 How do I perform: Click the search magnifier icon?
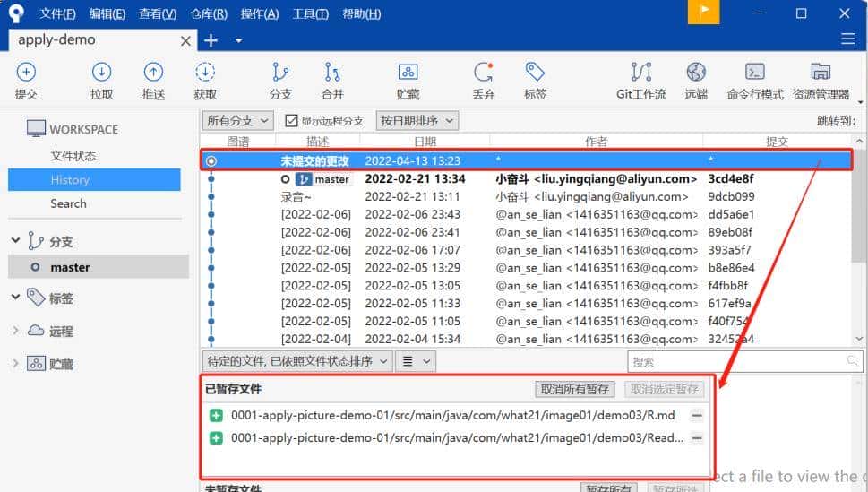853,361
